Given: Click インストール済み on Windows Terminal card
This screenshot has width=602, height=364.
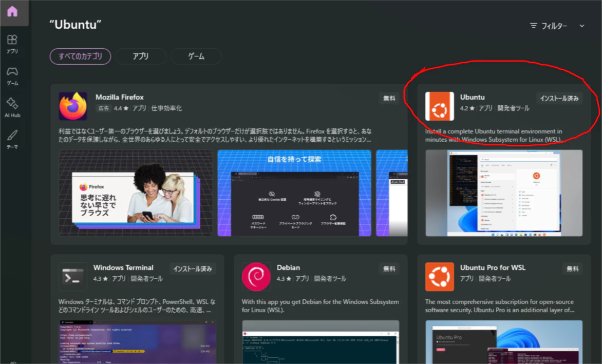Looking at the screenshot, I should 193,269.
